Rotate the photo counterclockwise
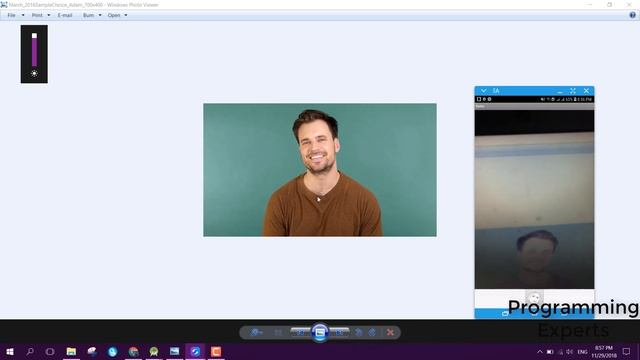The height and width of the screenshot is (360, 640). point(358,333)
